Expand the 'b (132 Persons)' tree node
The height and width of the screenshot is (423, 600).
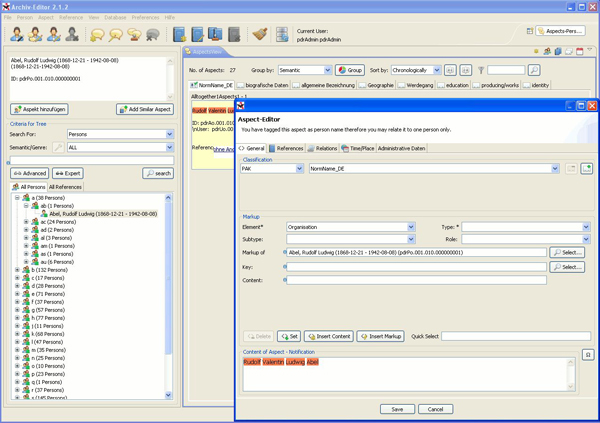coord(17,270)
